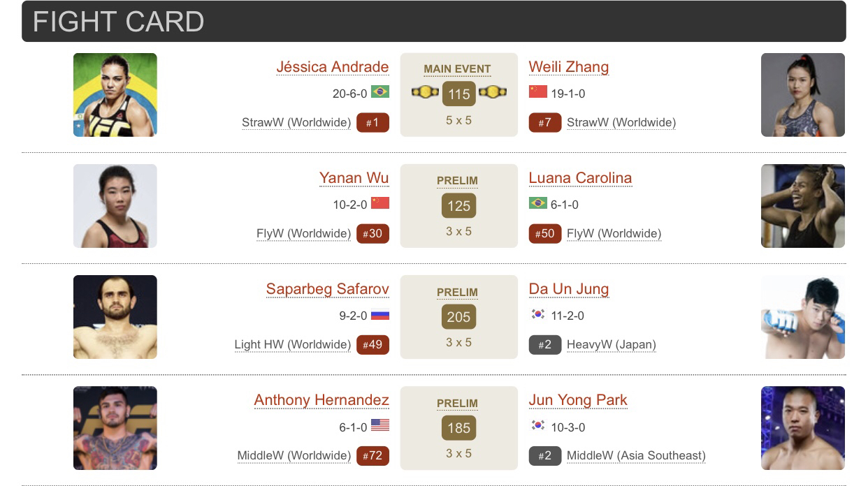Open the Yanan Wu profile link
Viewport: 868px width, 486px height.
click(x=354, y=178)
